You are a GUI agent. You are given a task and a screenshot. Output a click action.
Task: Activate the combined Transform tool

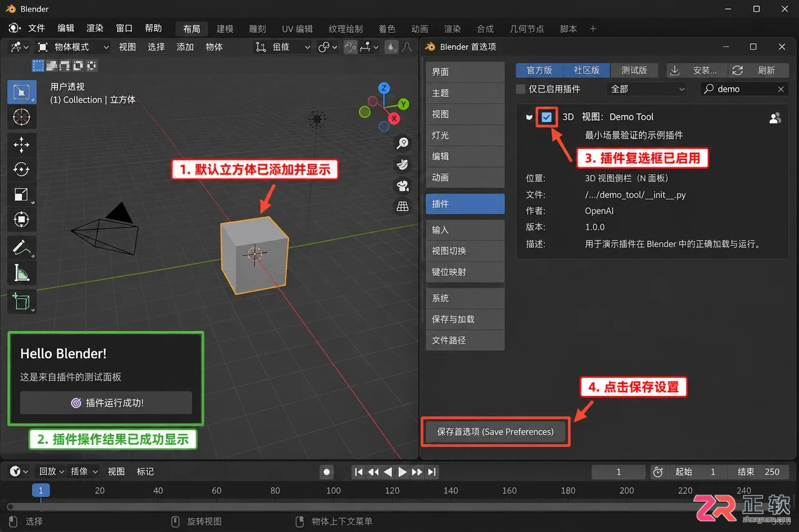(x=21, y=220)
